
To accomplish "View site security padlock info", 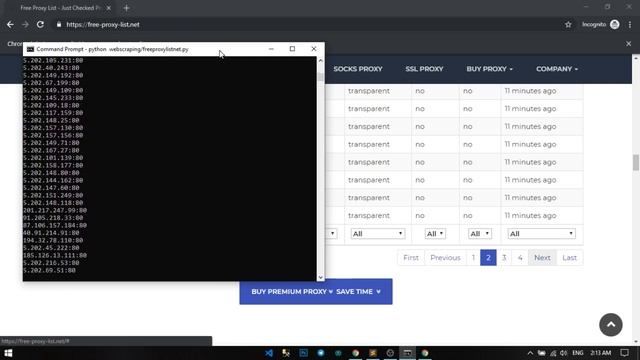I will (x=59, y=24).
